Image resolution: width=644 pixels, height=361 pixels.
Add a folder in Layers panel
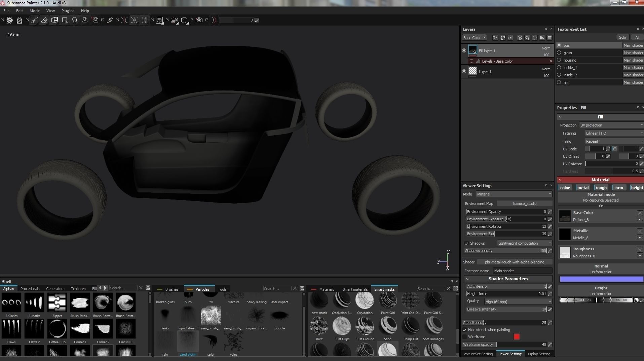click(x=542, y=38)
